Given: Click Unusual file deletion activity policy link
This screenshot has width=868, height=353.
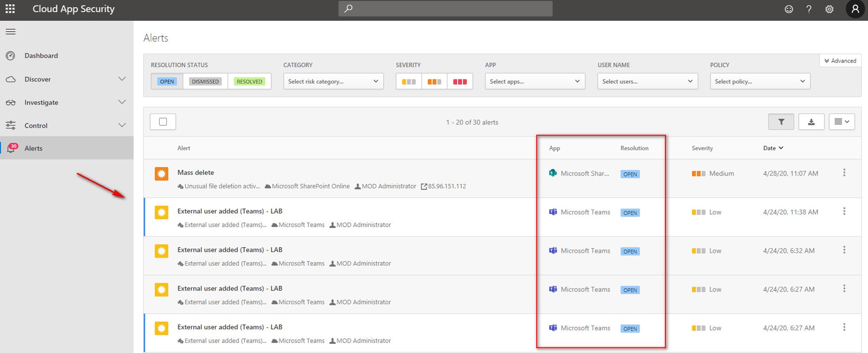Looking at the screenshot, I should tap(222, 186).
